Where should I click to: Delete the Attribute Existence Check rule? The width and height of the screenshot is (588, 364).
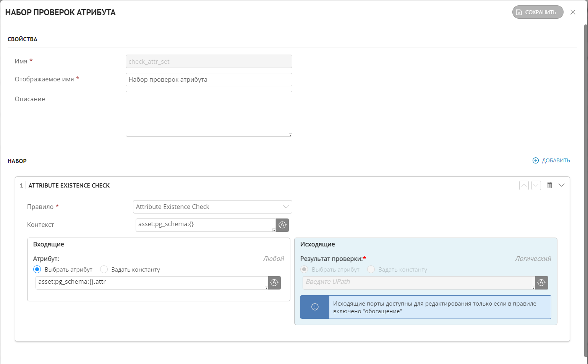[x=549, y=185]
